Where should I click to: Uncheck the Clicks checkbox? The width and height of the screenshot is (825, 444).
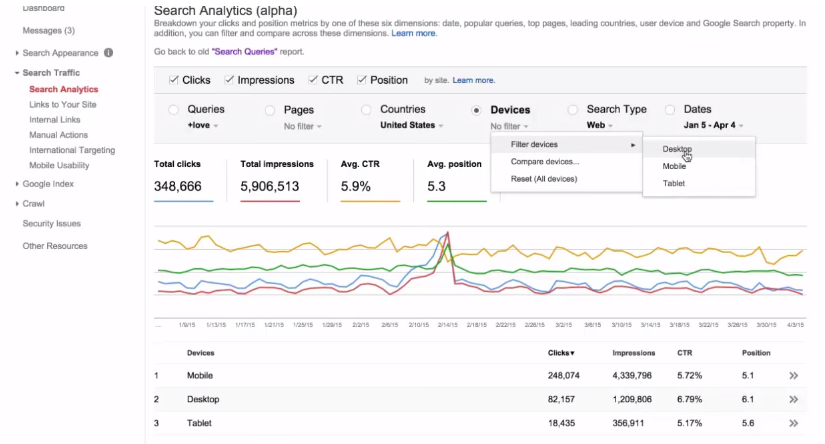click(175, 80)
